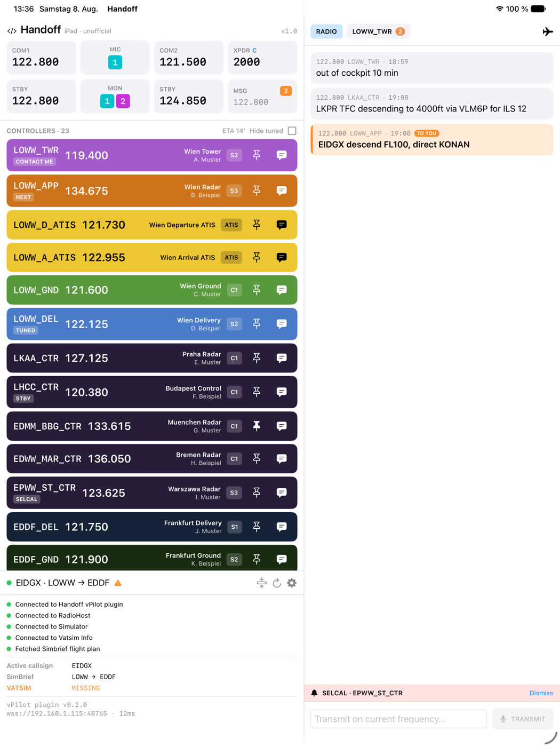Pin the EDDF_DEL controller
560x747 pixels.
[257, 527]
